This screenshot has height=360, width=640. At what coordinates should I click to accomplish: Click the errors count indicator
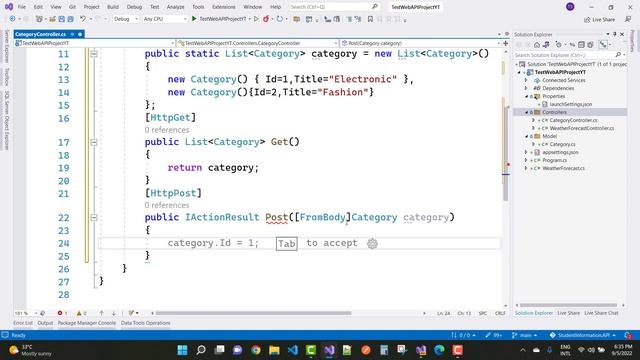click(62, 313)
